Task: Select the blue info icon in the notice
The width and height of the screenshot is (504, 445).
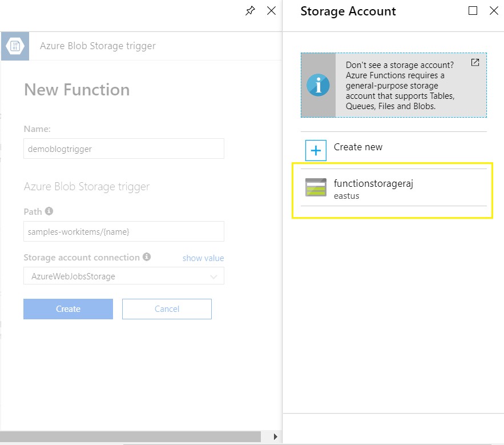Action: coord(318,85)
